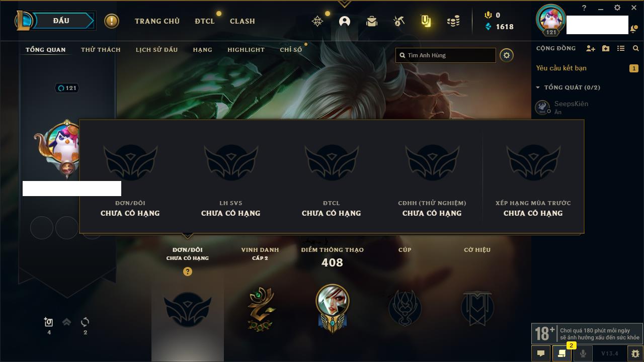
Task: Open the profile settings gear next to the search box
Action: pyautogui.click(x=507, y=55)
